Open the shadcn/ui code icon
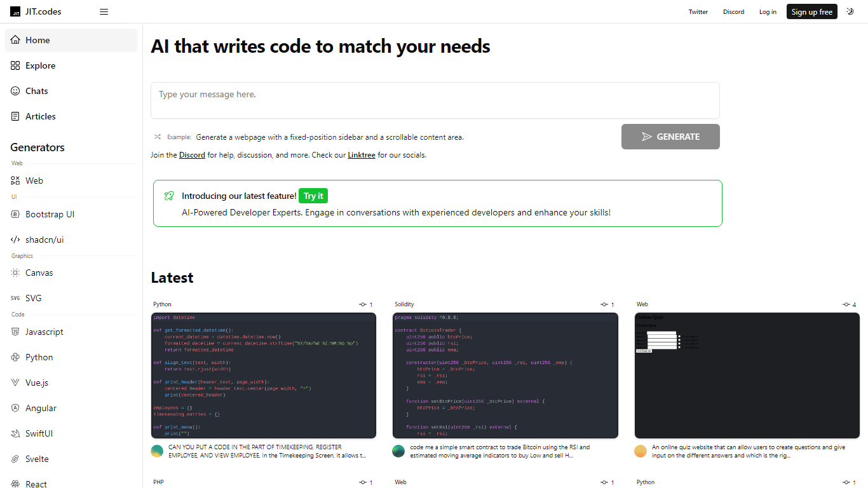The width and height of the screenshot is (868, 488). click(x=15, y=240)
